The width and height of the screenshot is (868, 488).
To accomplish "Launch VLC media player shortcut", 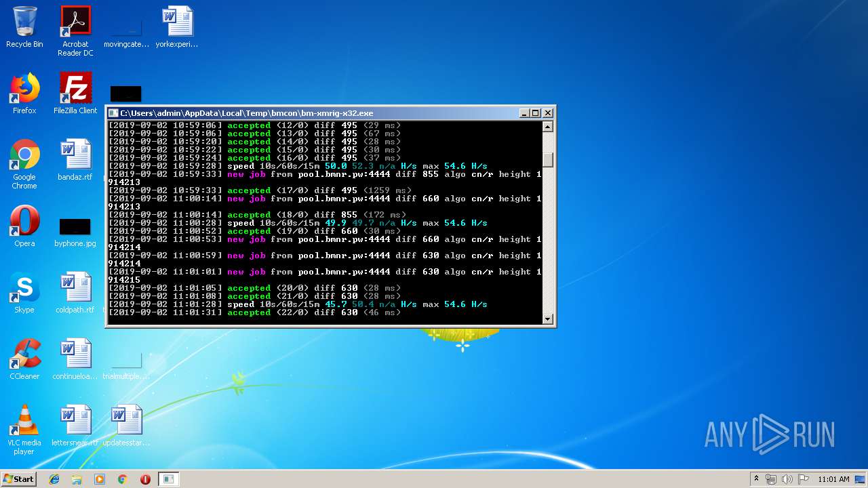I will pos(24,430).
